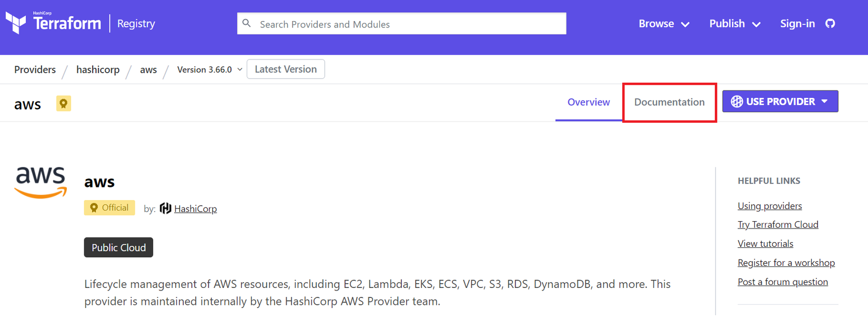The width and height of the screenshot is (868, 319).
Task: Select the Overview tab
Action: click(x=589, y=102)
